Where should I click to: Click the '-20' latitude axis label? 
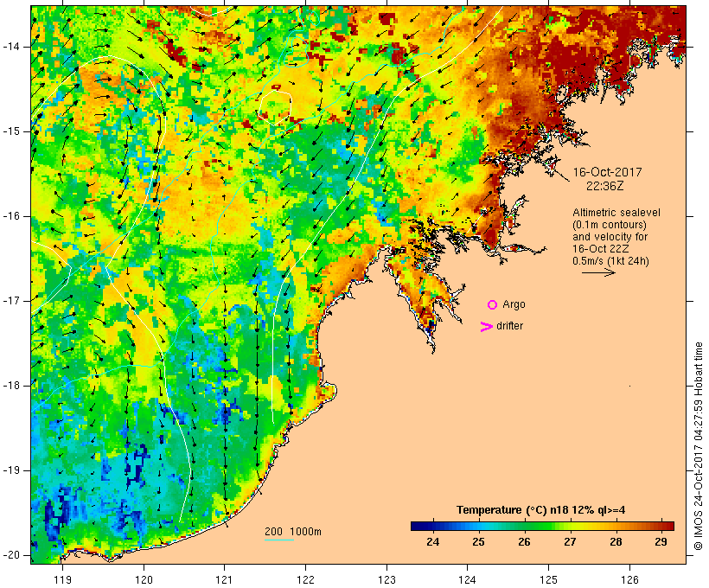point(11,555)
